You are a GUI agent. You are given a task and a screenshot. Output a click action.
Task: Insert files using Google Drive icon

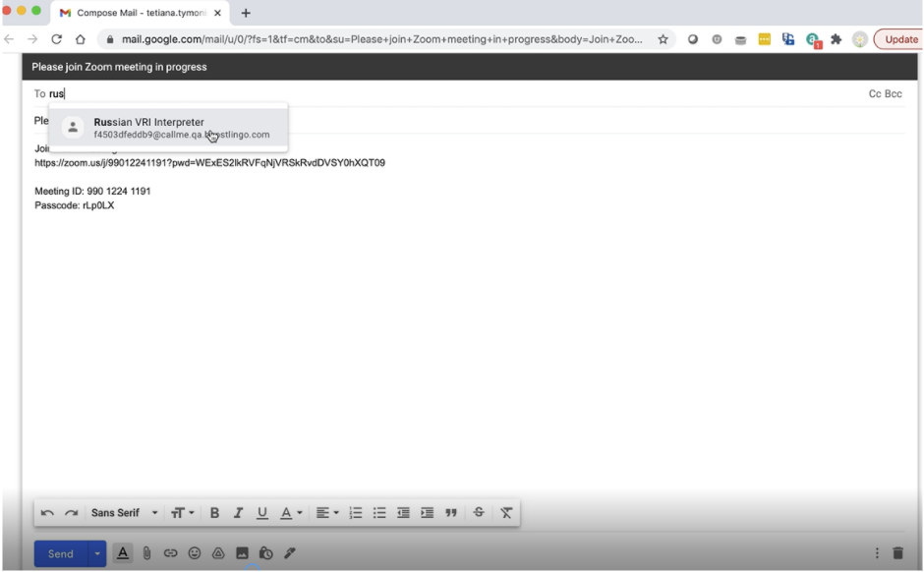pyautogui.click(x=218, y=553)
